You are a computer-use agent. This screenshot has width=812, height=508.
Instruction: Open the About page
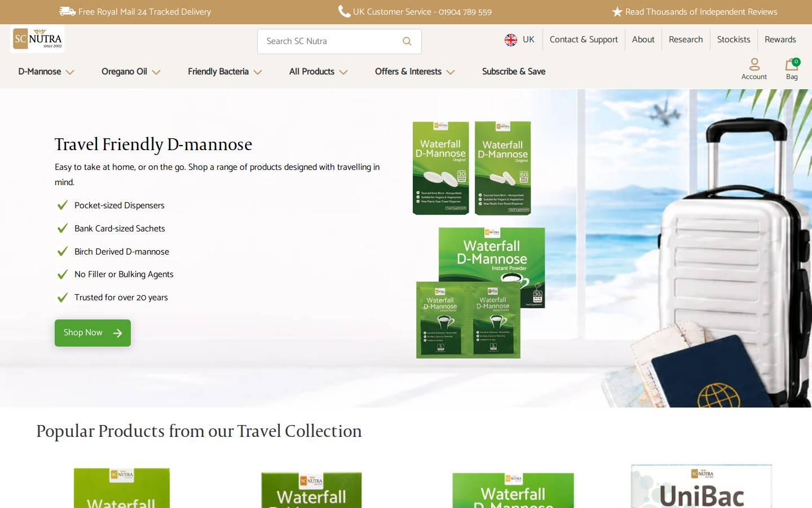coord(643,40)
